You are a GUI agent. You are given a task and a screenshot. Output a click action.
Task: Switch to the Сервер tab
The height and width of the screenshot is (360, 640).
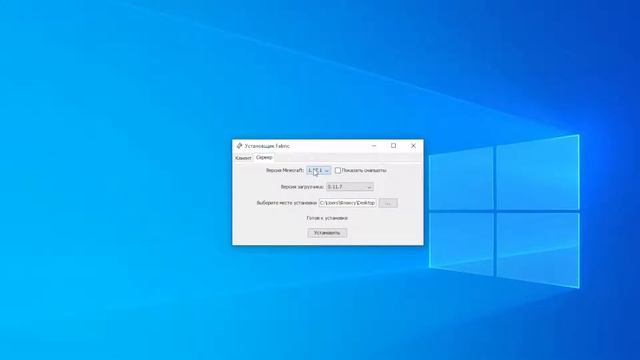264,158
